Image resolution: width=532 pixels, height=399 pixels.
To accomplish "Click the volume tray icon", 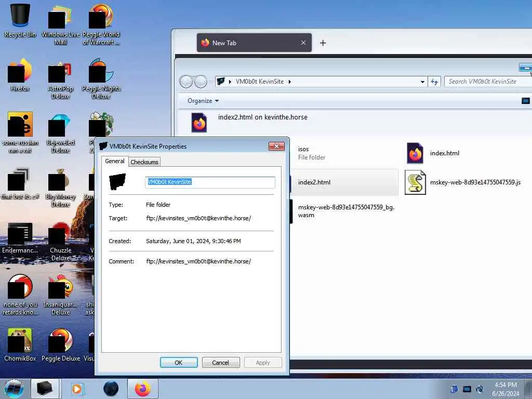I will pos(480,389).
